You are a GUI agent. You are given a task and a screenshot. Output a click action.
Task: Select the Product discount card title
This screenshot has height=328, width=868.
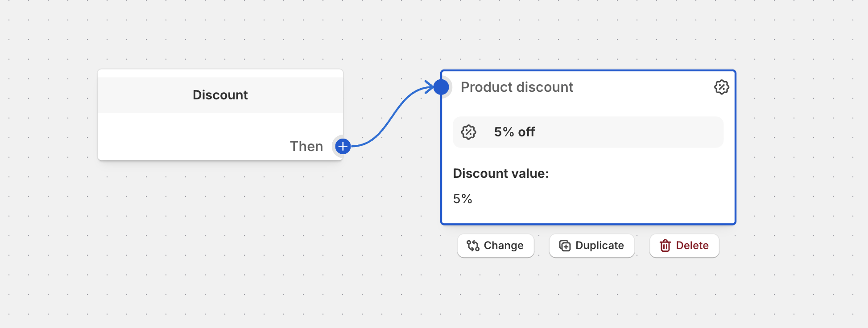point(517,87)
